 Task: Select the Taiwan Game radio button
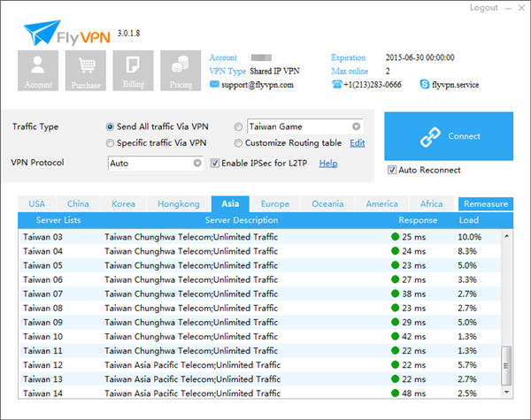point(238,126)
